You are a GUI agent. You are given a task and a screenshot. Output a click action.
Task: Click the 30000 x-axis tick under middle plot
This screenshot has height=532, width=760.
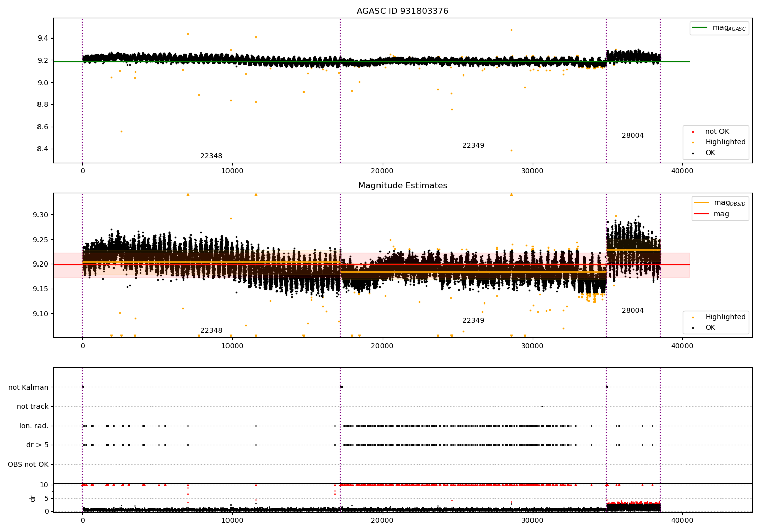pyautogui.click(x=532, y=346)
